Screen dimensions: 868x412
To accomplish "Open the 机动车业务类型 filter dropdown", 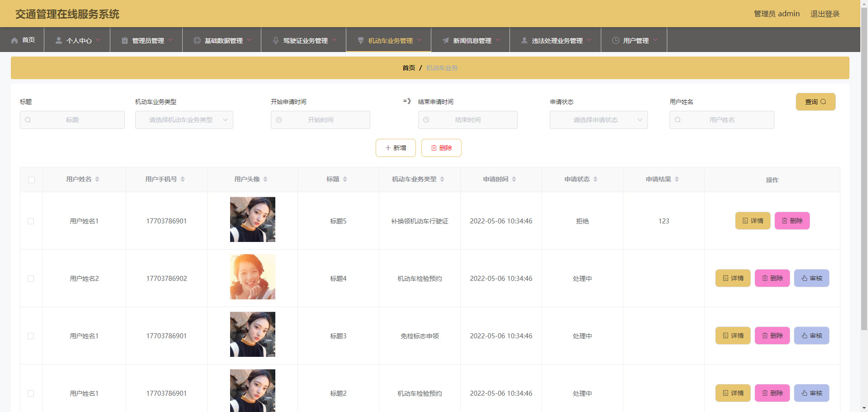I will click(x=184, y=120).
